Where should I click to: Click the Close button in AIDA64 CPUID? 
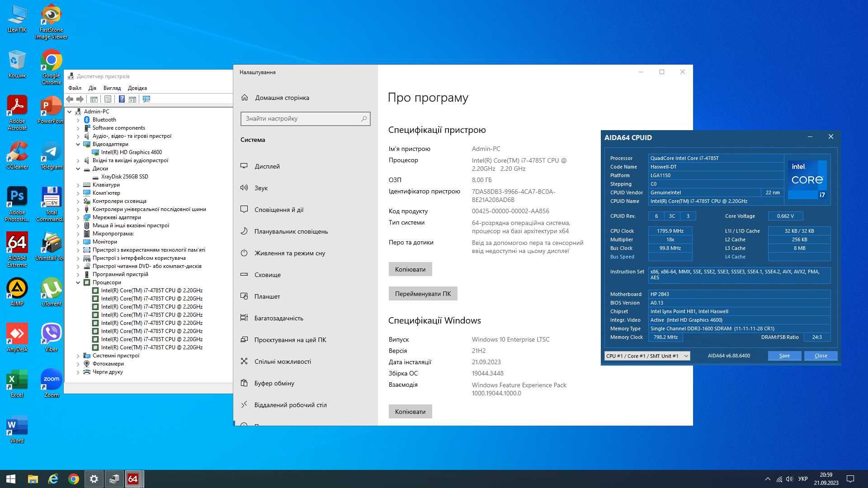click(x=821, y=356)
